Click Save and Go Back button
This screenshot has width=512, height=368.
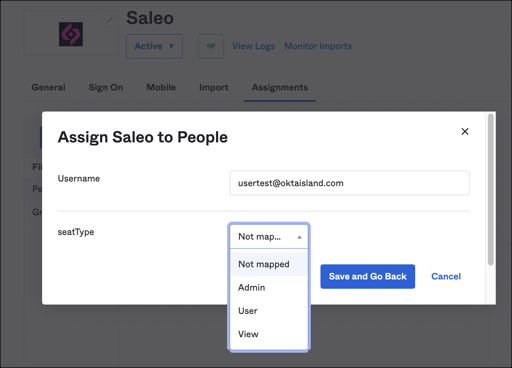pyautogui.click(x=367, y=276)
